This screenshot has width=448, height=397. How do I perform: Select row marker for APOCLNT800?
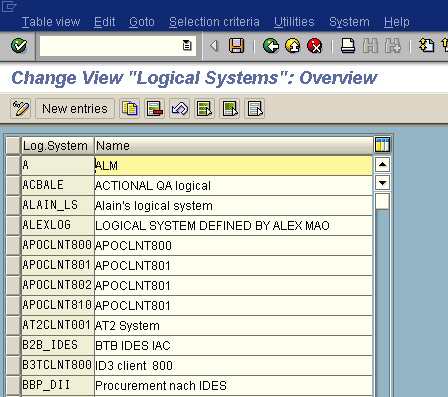coord(13,245)
